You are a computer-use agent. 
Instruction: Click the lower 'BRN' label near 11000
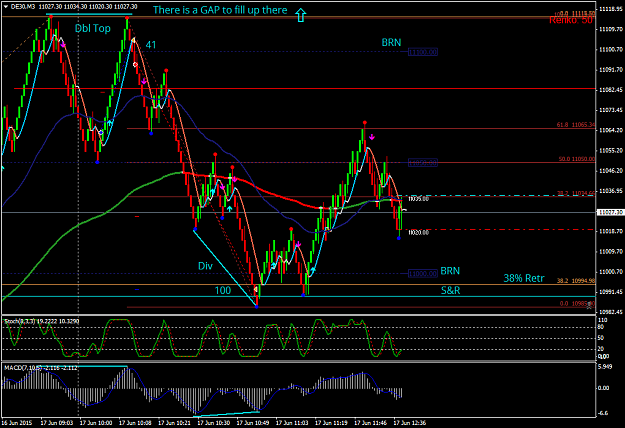(x=450, y=271)
